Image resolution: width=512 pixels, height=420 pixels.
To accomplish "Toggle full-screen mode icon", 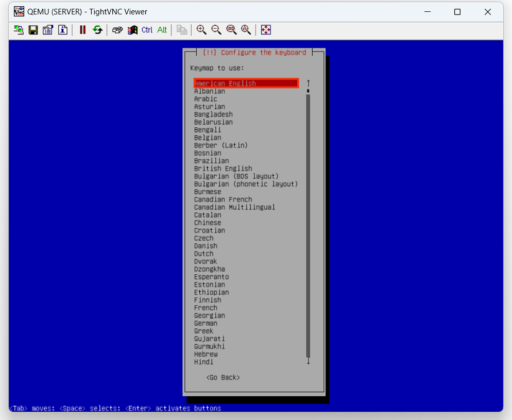I will point(266,30).
